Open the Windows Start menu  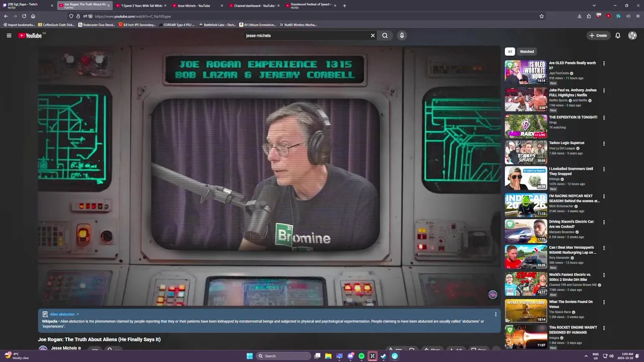pyautogui.click(x=250, y=356)
